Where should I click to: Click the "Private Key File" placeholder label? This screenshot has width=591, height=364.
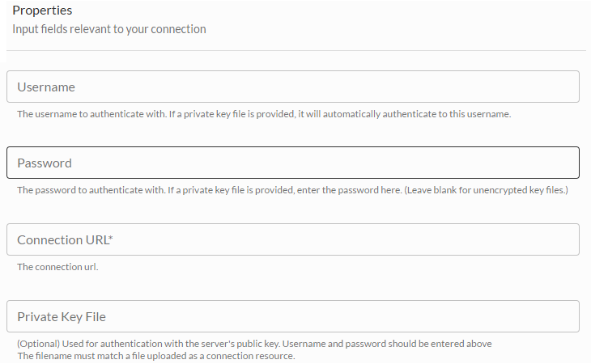click(62, 316)
